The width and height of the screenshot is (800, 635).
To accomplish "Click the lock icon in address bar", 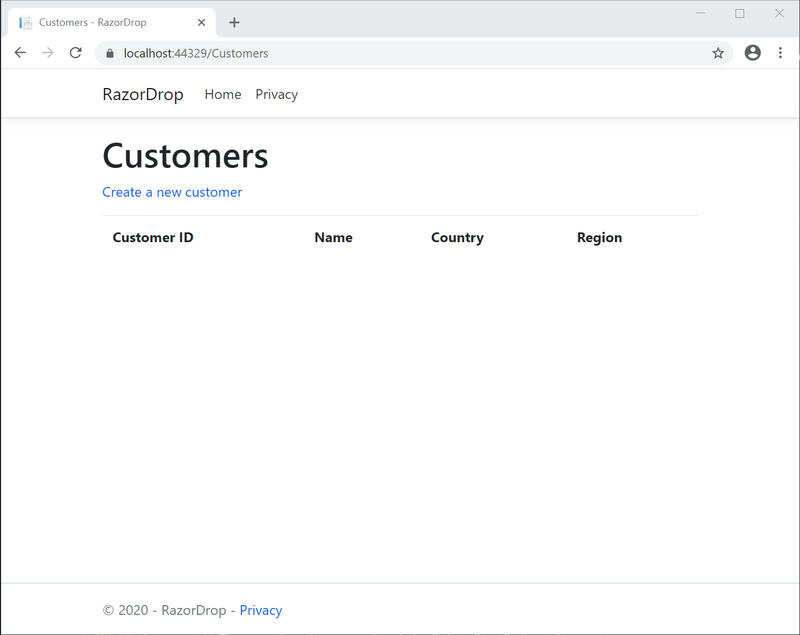I will [x=110, y=53].
